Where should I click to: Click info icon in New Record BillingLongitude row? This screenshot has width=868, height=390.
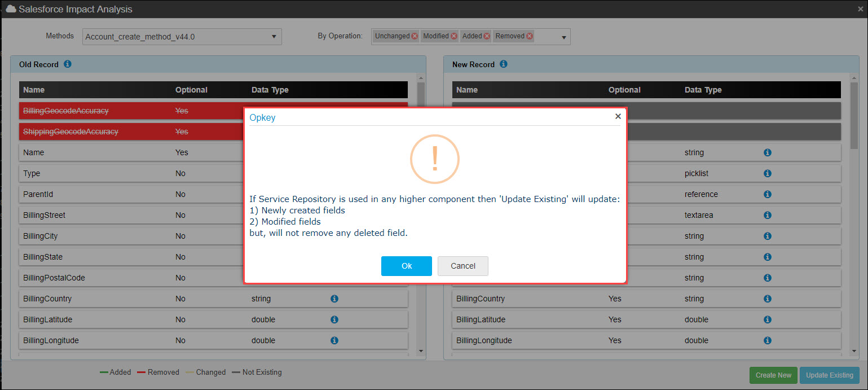767,340
